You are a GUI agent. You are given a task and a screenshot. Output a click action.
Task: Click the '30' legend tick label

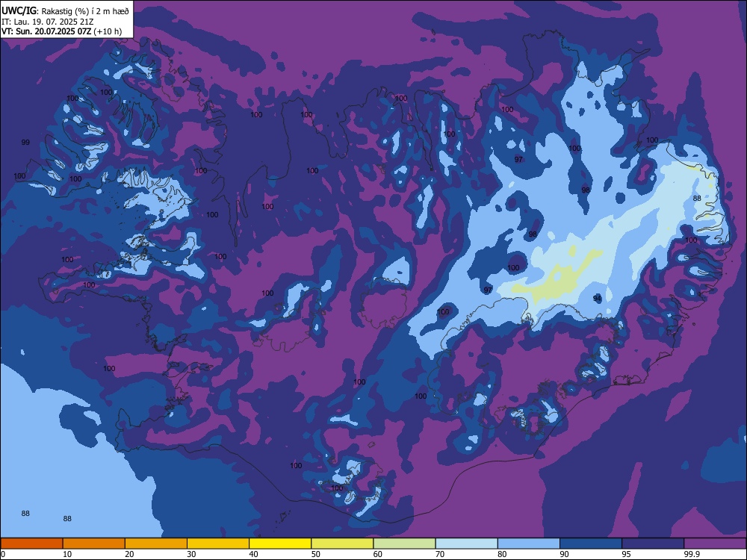[x=191, y=554]
